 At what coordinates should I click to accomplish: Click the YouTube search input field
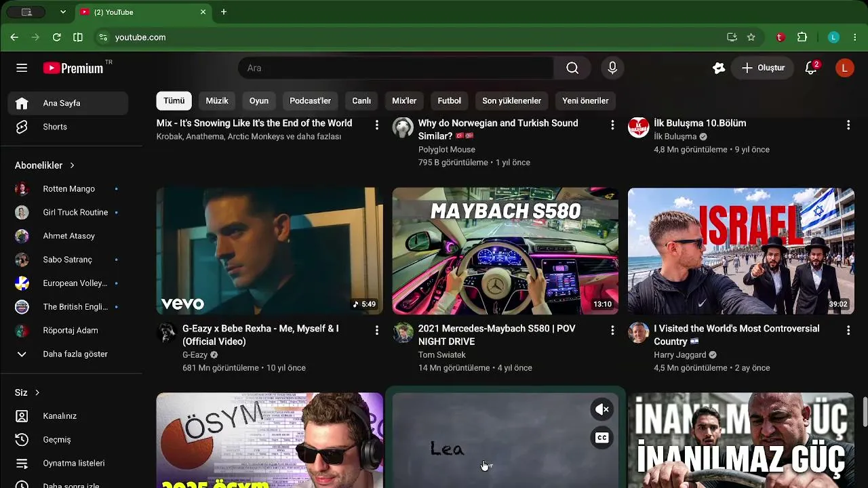[x=396, y=68]
